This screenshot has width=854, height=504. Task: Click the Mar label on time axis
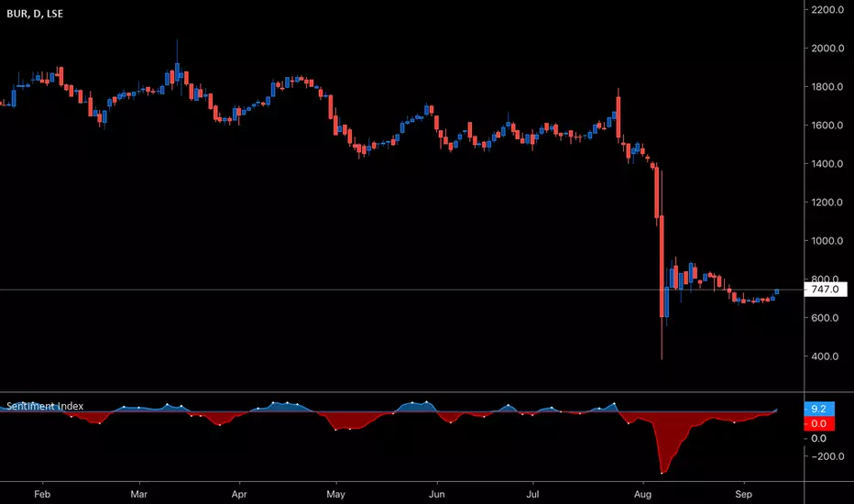(139, 494)
